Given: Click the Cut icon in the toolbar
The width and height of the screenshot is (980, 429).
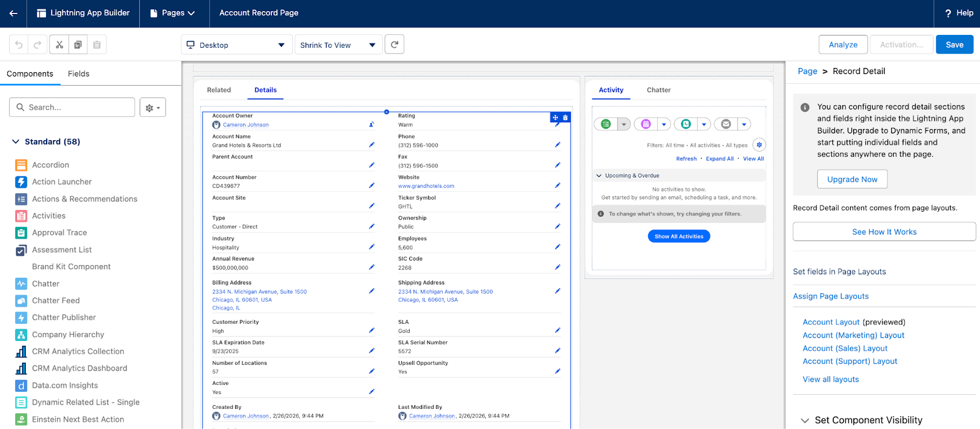Looking at the screenshot, I should click(59, 45).
